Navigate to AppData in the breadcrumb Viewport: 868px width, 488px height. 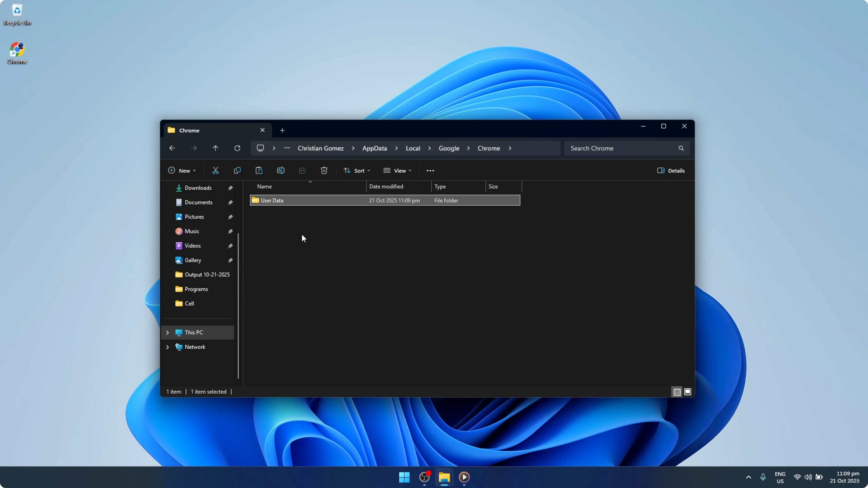[374, 148]
